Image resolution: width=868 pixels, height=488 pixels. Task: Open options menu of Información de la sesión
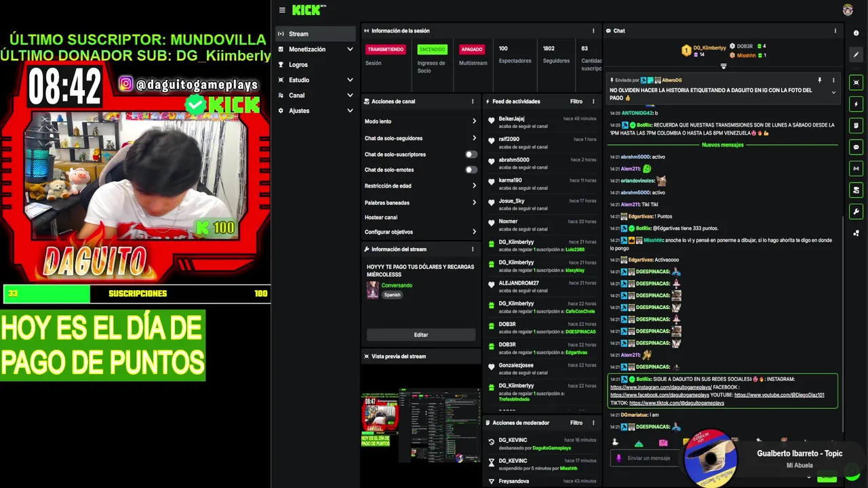coord(593,30)
